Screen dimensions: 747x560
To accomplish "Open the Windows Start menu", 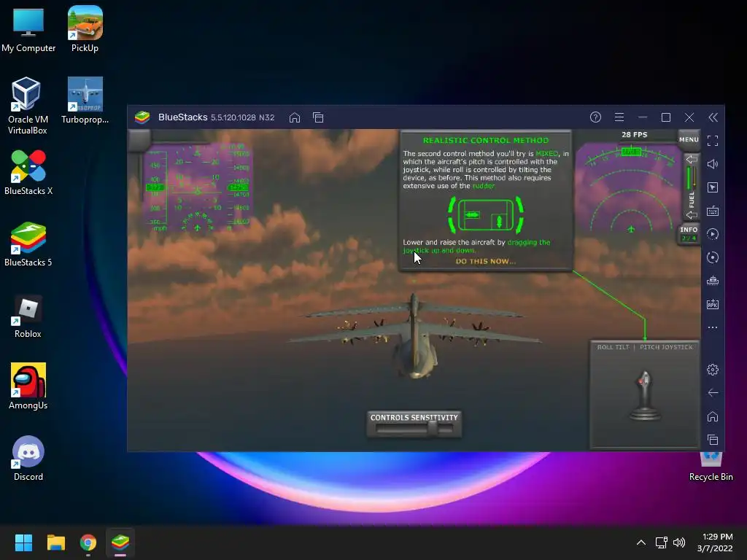I will (23, 542).
